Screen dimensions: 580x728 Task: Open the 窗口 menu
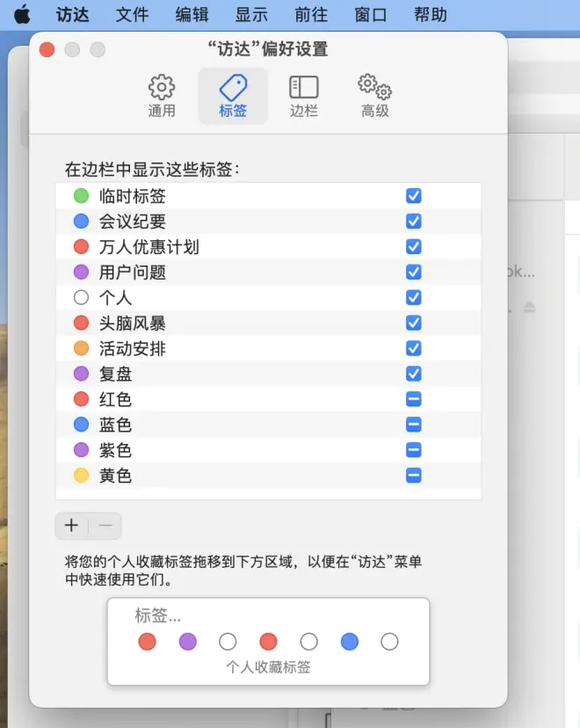pos(371,15)
